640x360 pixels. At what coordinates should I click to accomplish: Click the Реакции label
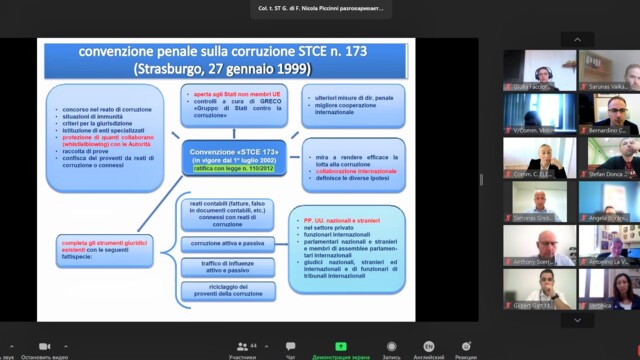[466, 357]
